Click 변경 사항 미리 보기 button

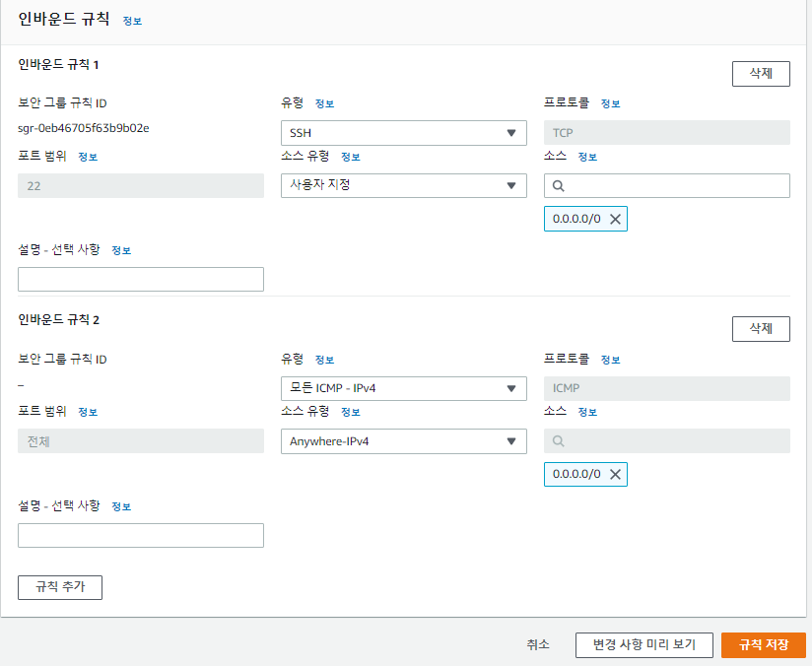click(x=644, y=644)
